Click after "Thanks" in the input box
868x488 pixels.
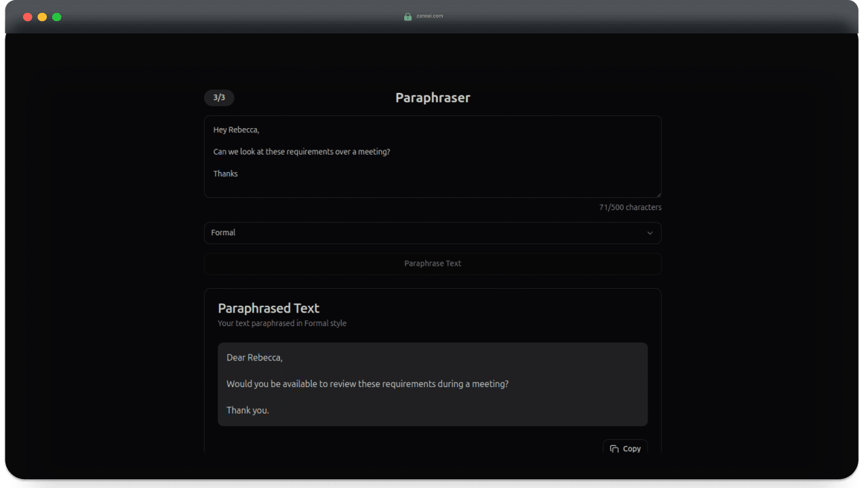click(x=239, y=174)
